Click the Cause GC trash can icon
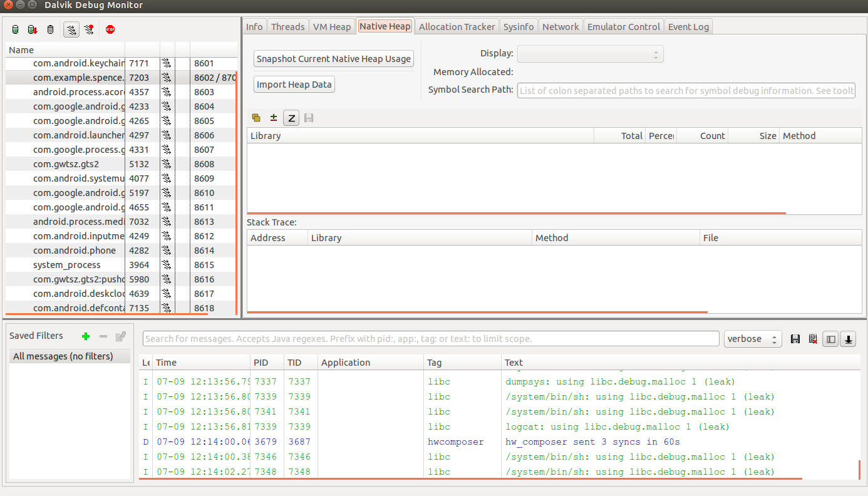 pos(51,29)
